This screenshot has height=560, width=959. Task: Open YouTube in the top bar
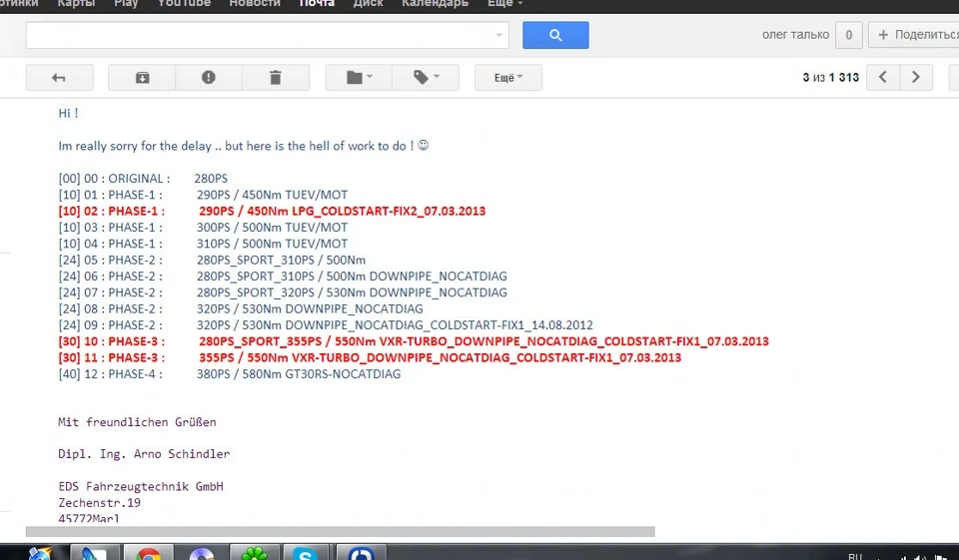184,4
